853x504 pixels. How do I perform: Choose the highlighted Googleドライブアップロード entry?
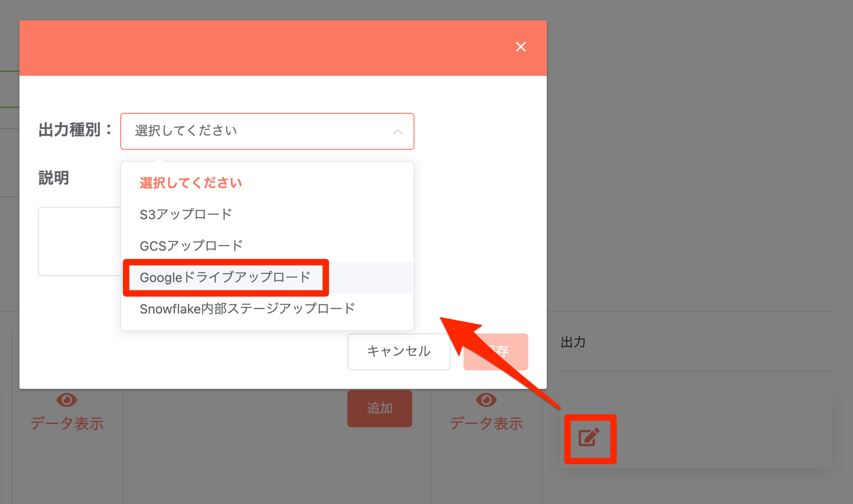pos(225,277)
